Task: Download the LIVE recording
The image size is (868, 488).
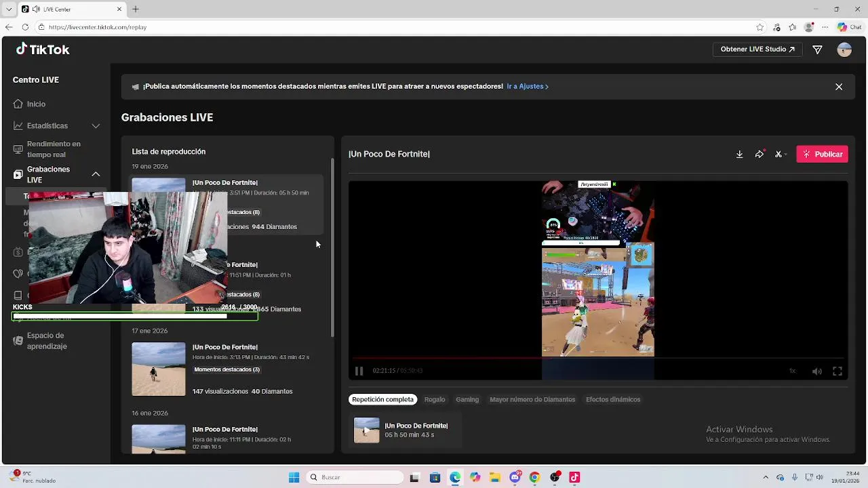Action: point(739,155)
